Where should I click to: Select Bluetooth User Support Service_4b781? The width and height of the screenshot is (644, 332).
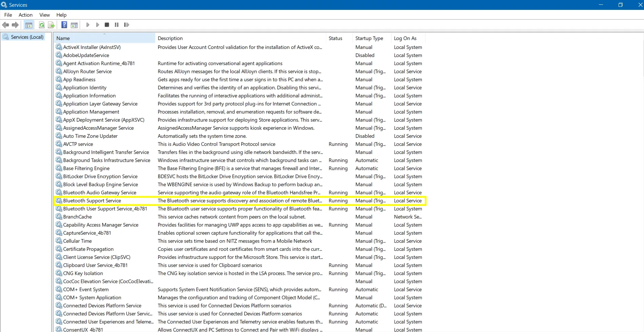[x=105, y=209]
